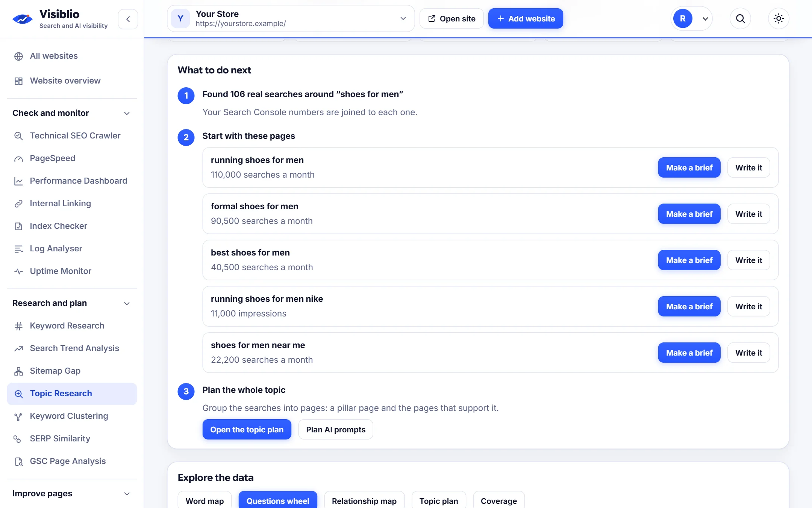
Task: Open the search magnifier icon in header
Action: pyautogui.click(x=740, y=18)
